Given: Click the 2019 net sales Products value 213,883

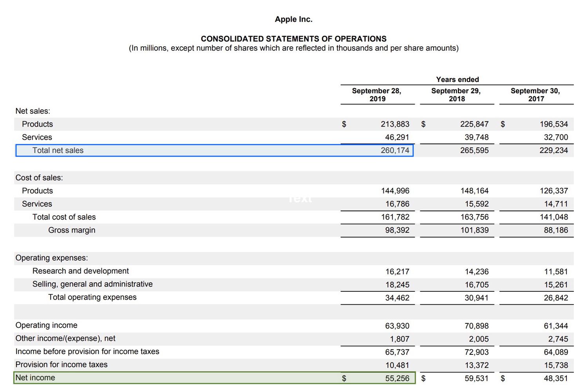Looking at the screenshot, I should point(395,124).
